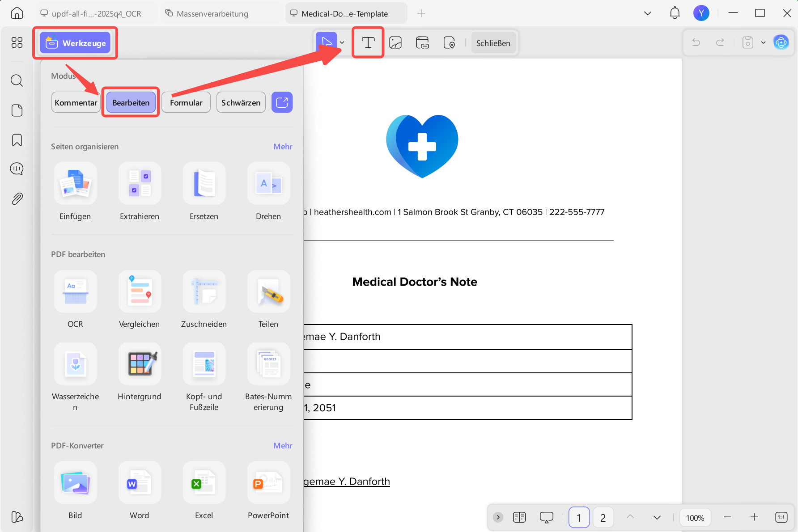This screenshot has width=798, height=532.
Task: Open the thumbnails grid sidebar icon
Action: (x=17, y=42)
